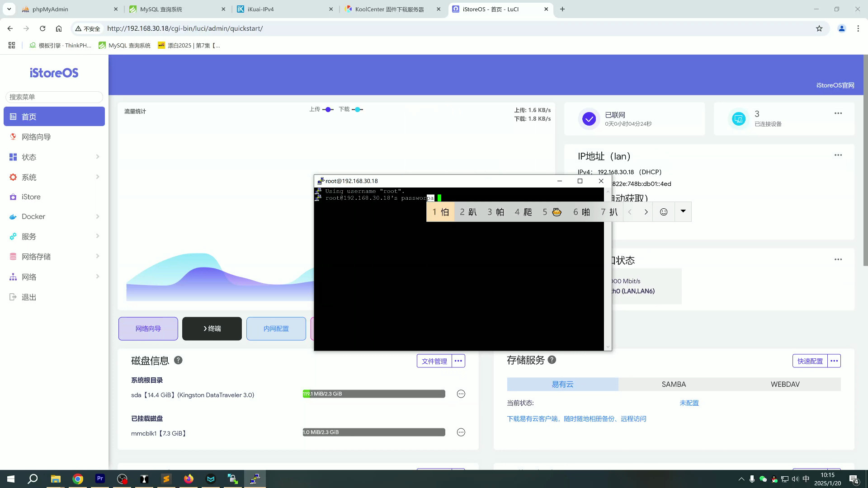The height and width of the screenshot is (488, 868).
Task: Select IME candidate 3 帕
Action: click(x=495, y=212)
